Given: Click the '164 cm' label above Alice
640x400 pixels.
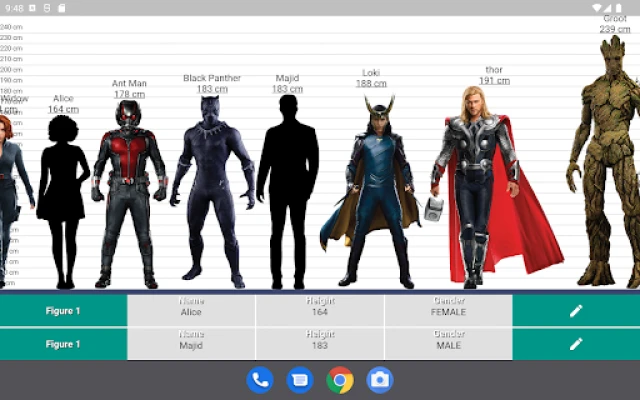Looking at the screenshot, I should [x=63, y=109].
